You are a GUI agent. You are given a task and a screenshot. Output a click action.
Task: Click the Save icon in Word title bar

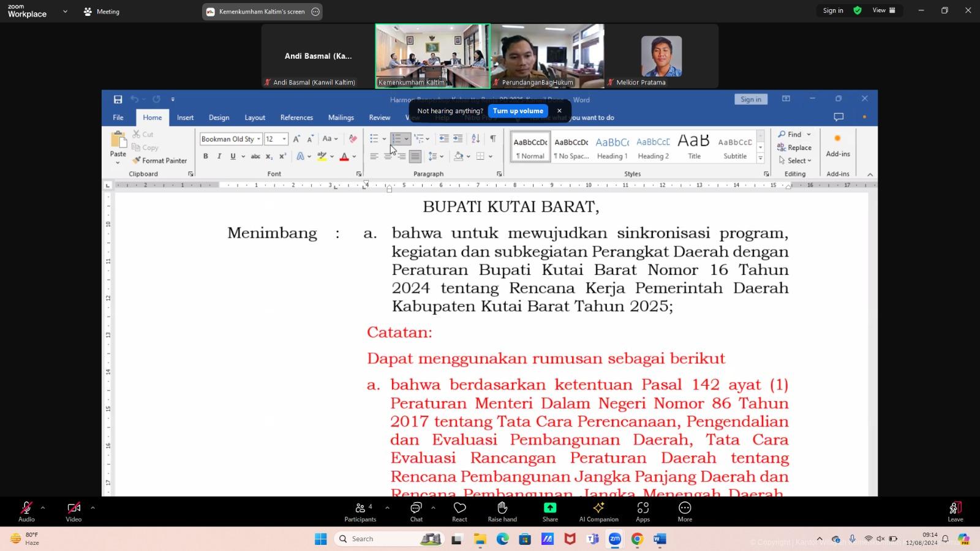tap(118, 99)
